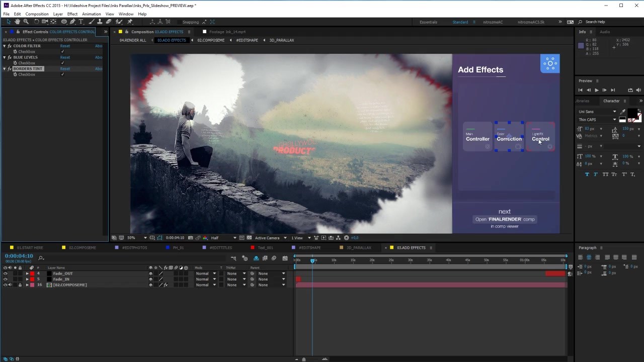Jump to last frame in Preview
This screenshot has height=362, width=644.
click(613, 90)
